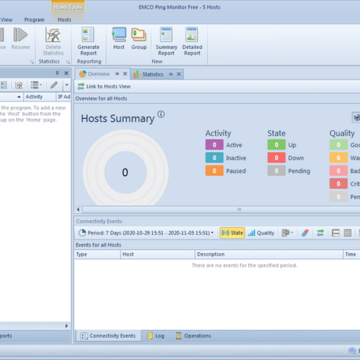360x360 pixels.
Task: Sort events by Description column
Action: (x=269, y=254)
